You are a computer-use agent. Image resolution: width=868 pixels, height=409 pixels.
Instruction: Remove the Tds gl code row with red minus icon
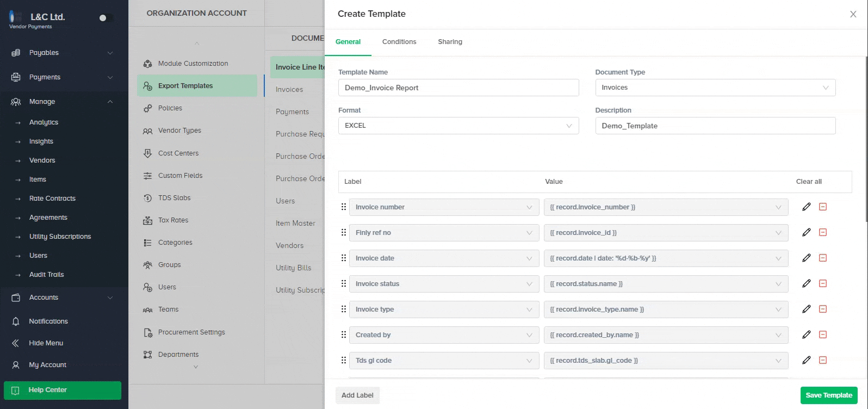[x=823, y=360]
